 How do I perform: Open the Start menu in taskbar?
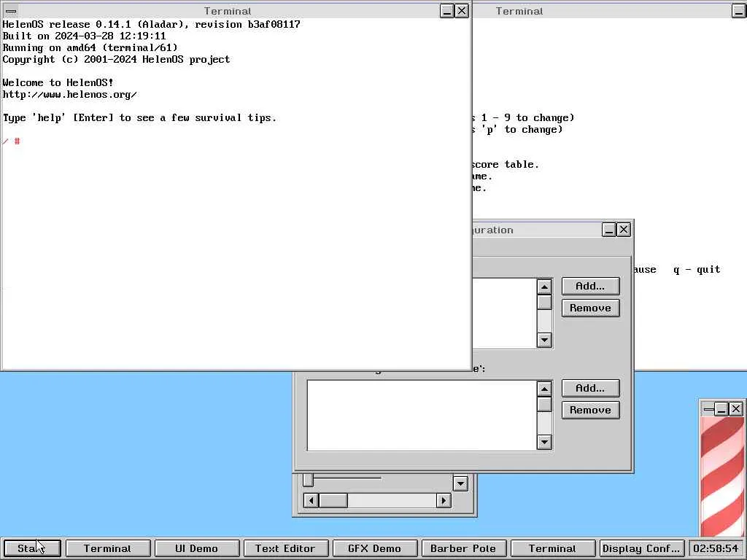[32, 548]
